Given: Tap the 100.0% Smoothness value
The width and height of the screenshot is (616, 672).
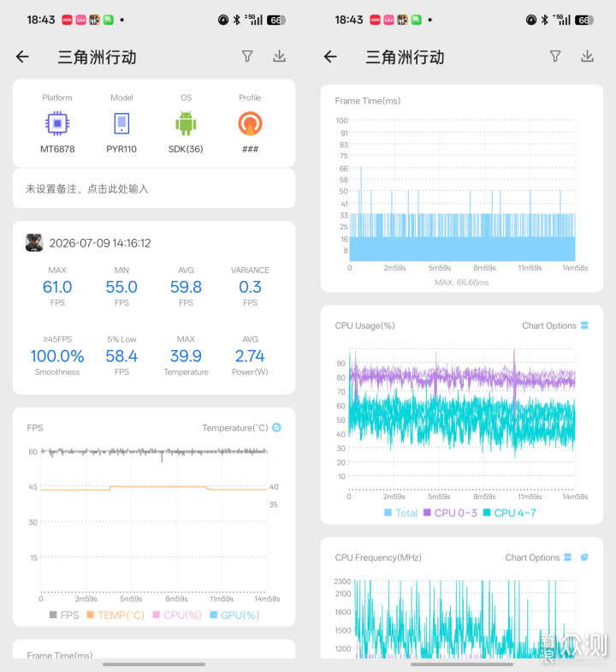Looking at the screenshot, I should tap(57, 356).
